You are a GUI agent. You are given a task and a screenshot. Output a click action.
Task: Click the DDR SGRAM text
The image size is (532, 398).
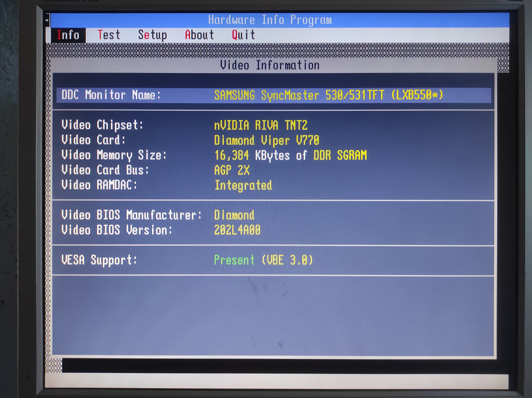340,155
